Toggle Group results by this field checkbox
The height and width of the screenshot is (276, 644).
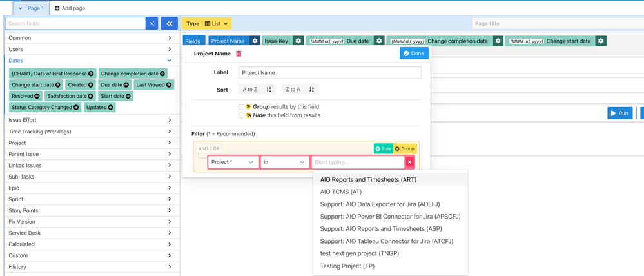242,107
